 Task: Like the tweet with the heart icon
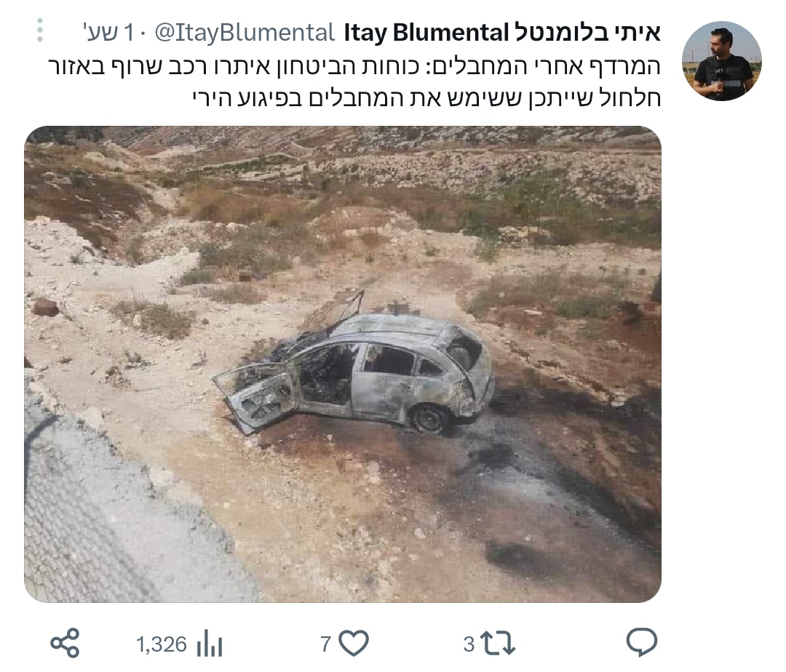click(354, 643)
